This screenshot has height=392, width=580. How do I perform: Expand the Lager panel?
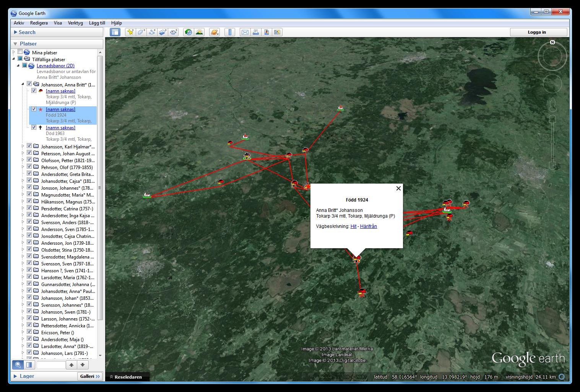pyautogui.click(x=16, y=376)
